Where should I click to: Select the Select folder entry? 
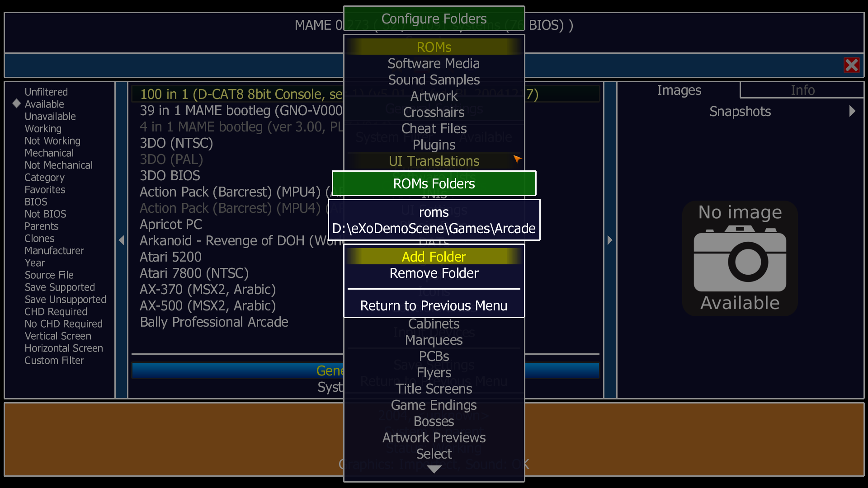434,454
